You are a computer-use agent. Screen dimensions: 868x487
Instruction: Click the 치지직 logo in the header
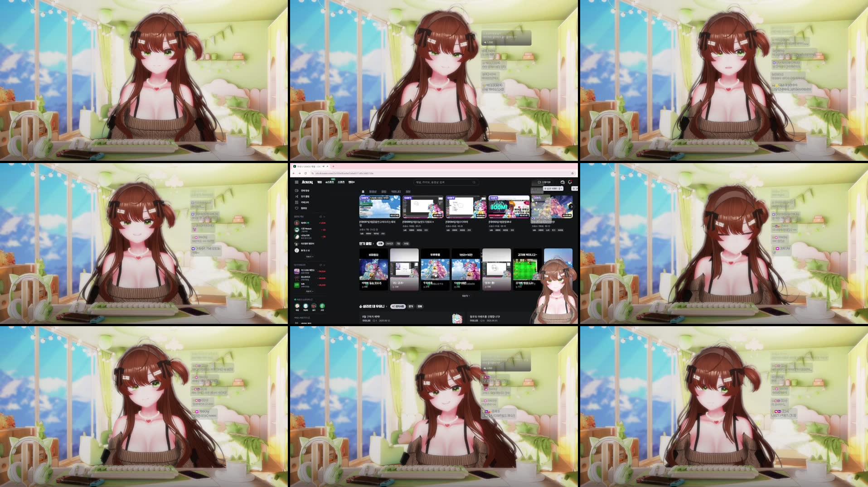click(x=307, y=182)
